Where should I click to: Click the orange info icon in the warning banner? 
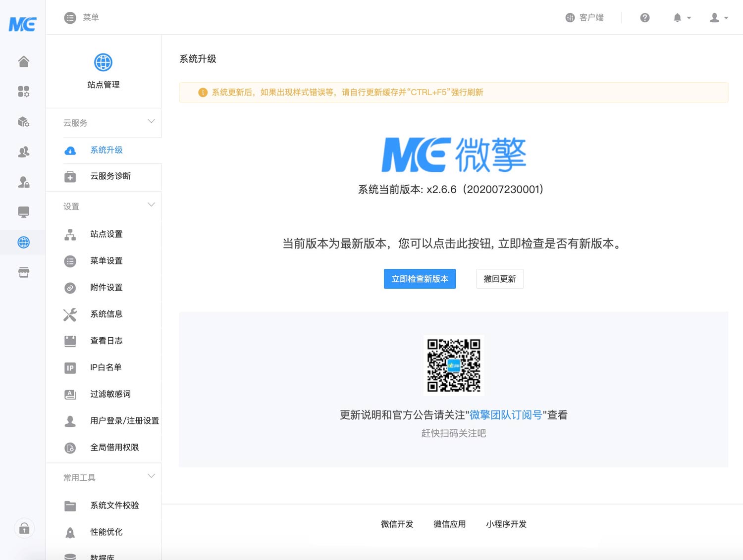click(x=203, y=93)
